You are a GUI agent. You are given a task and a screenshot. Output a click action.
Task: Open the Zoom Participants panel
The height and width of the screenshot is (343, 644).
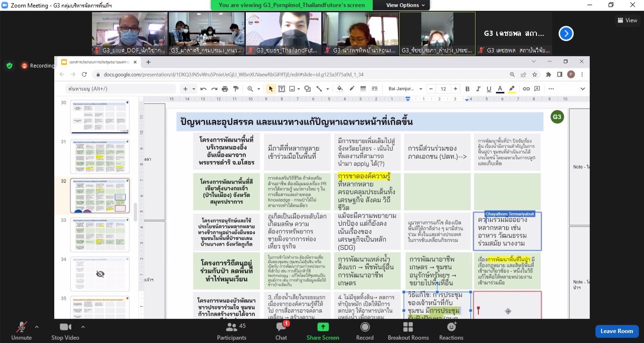(x=232, y=330)
